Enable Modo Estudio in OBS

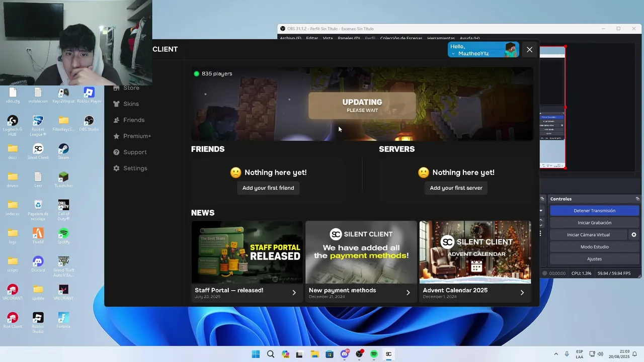(x=594, y=247)
